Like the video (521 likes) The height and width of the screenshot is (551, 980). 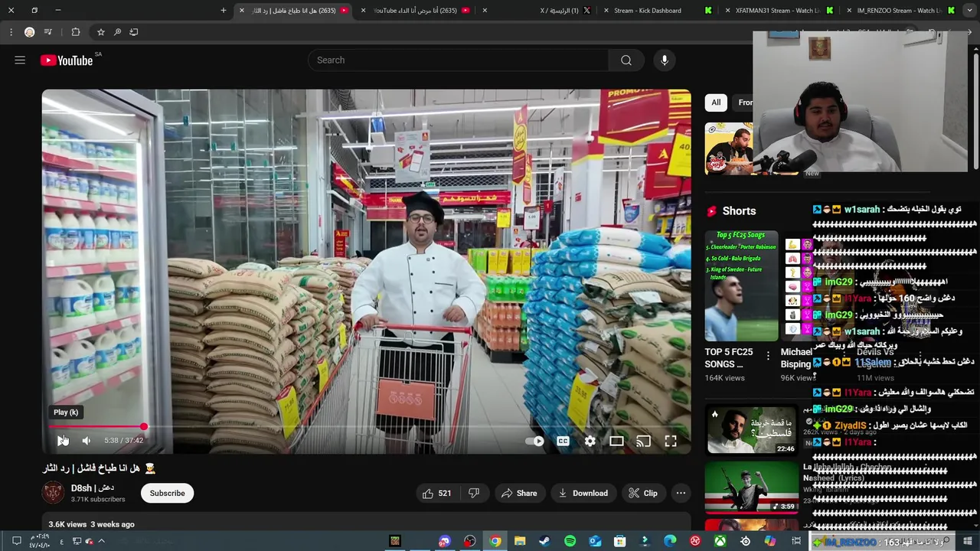pyautogui.click(x=436, y=494)
